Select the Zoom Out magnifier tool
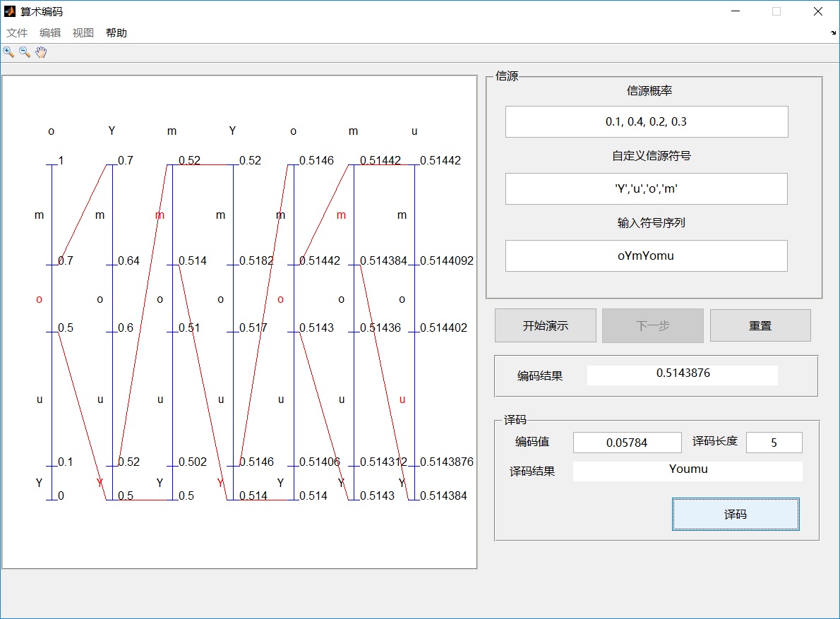Viewport: 840px width, 619px height. pos(25,52)
